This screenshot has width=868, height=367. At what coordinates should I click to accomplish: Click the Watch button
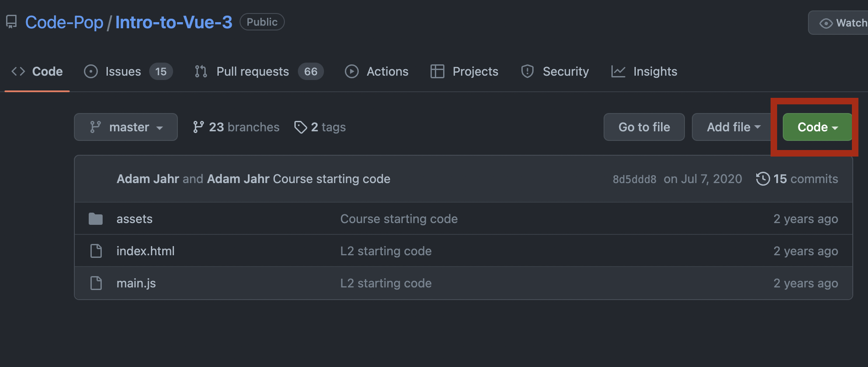pyautogui.click(x=838, y=23)
